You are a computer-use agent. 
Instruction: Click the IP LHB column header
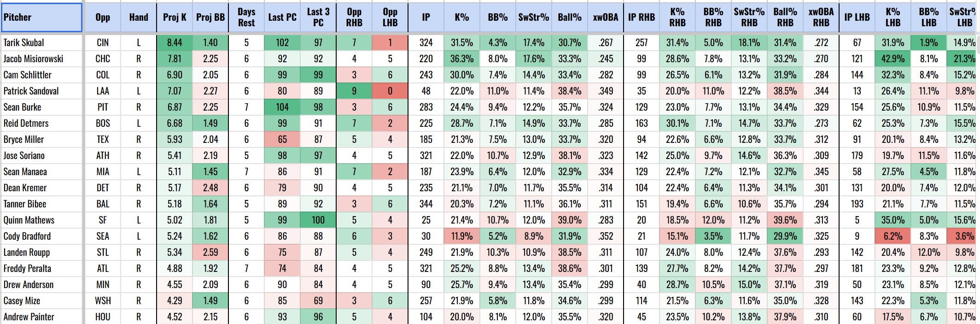[857, 18]
